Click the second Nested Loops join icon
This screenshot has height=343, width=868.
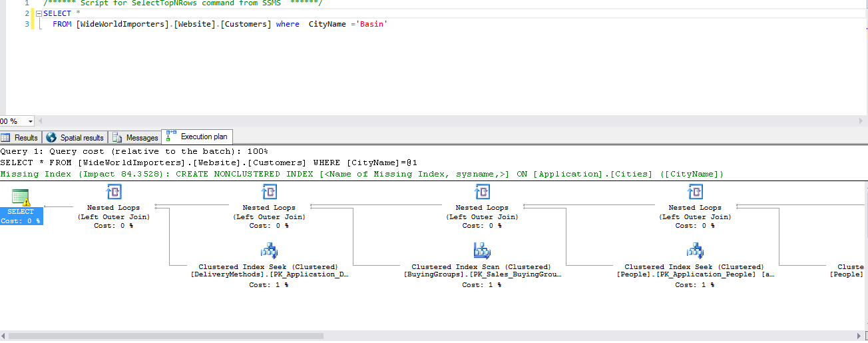click(x=269, y=193)
